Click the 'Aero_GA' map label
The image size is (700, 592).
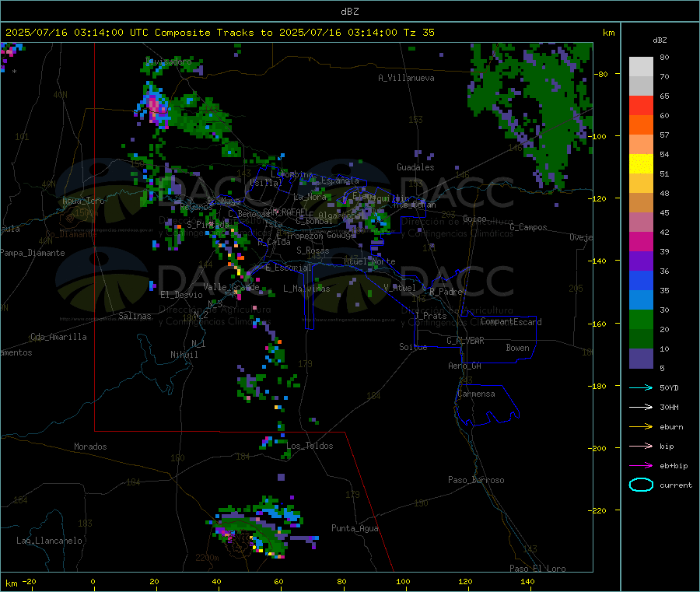[x=464, y=366]
